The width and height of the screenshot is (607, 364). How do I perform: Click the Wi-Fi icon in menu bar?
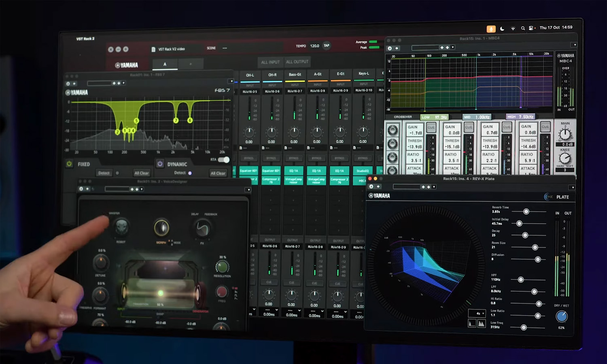pyautogui.click(x=513, y=29)
